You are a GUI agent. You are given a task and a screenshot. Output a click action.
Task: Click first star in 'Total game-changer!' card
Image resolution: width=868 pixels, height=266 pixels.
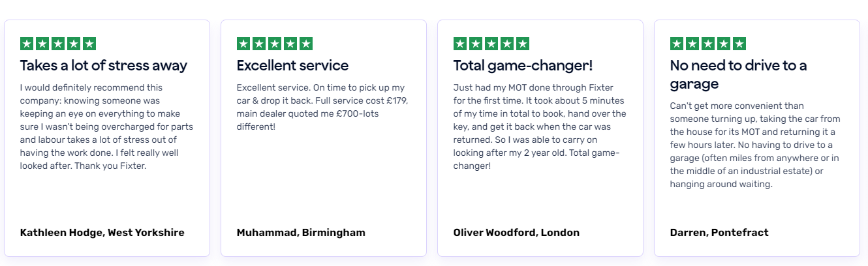pyautogui.click(x=460, y=44)
